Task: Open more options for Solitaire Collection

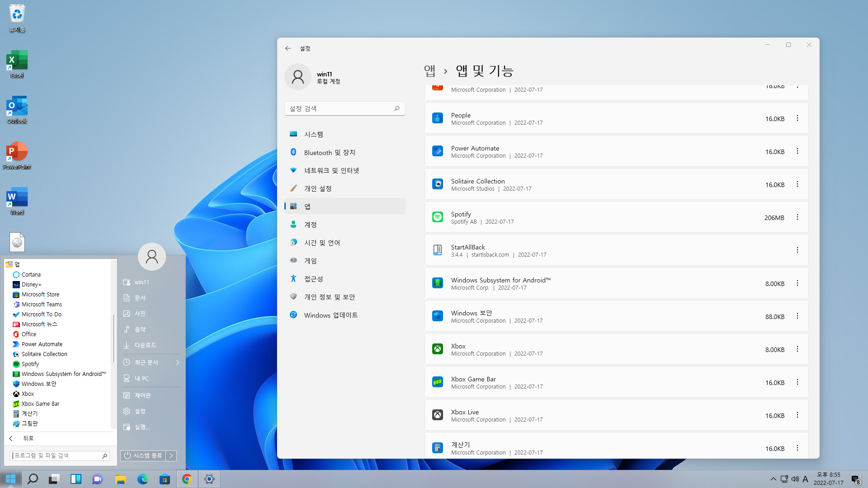Action: tap(797, 184)
